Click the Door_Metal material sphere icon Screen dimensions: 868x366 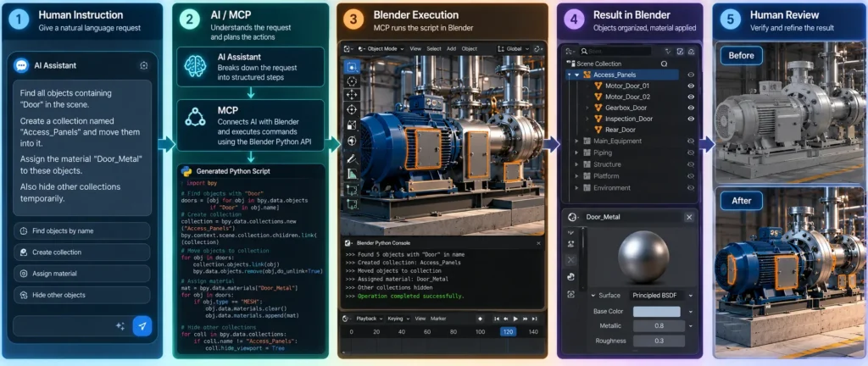coord(572,217)
